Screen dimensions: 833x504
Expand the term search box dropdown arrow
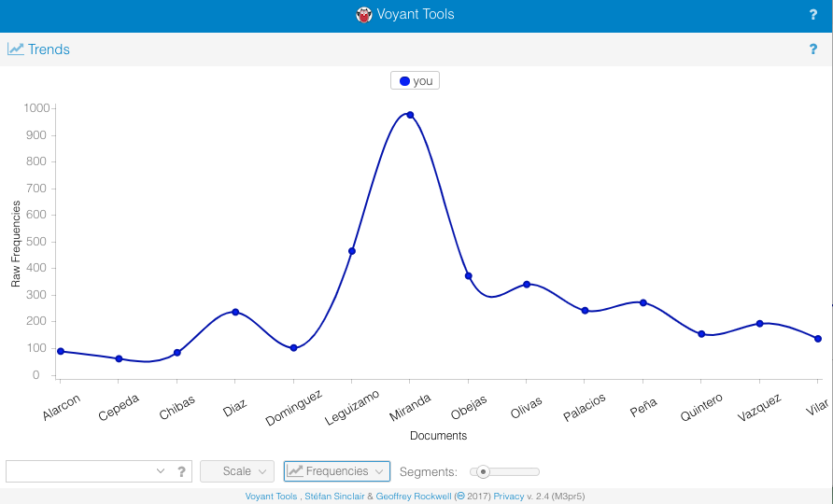[161, 471]
